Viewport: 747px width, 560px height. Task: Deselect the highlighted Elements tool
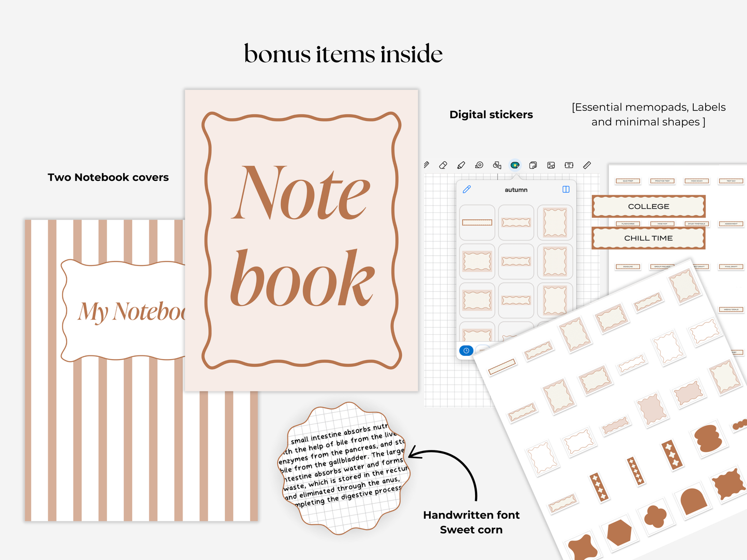coord(515,165)
